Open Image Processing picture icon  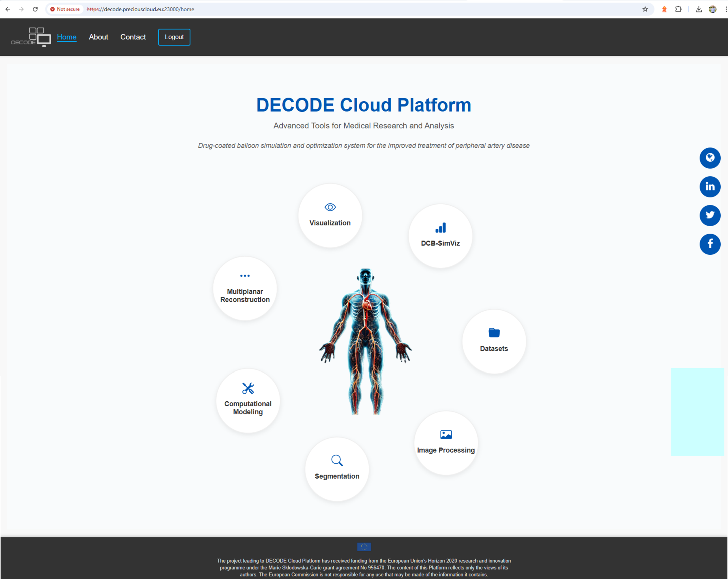446,443
